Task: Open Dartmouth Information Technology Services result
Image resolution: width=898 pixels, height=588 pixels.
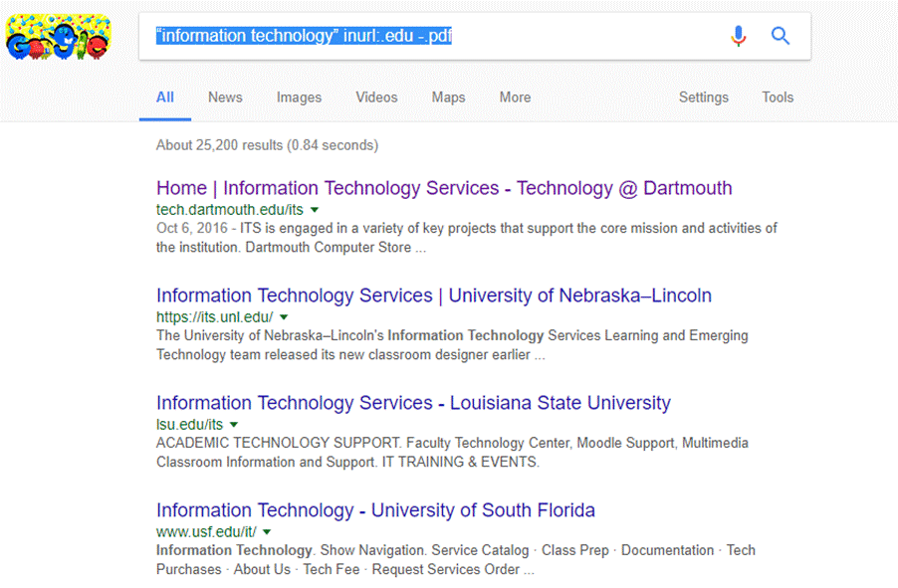Action: (x=443, y=188)
